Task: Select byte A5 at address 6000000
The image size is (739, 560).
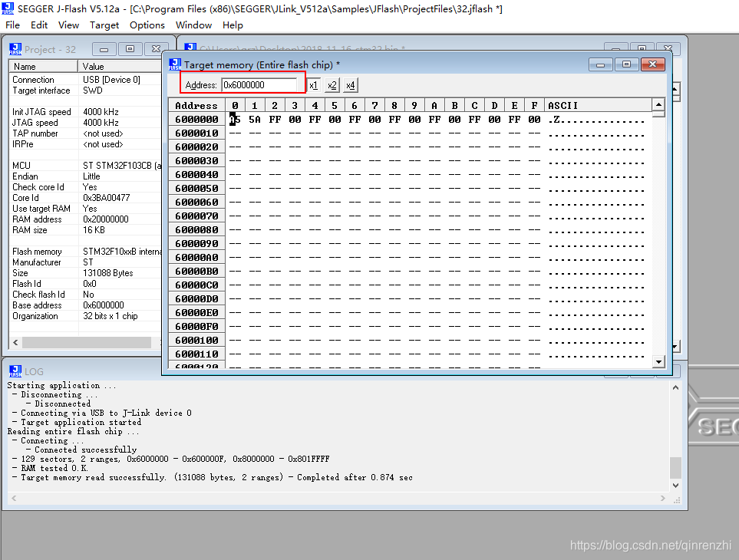Action: pos(235,120)
